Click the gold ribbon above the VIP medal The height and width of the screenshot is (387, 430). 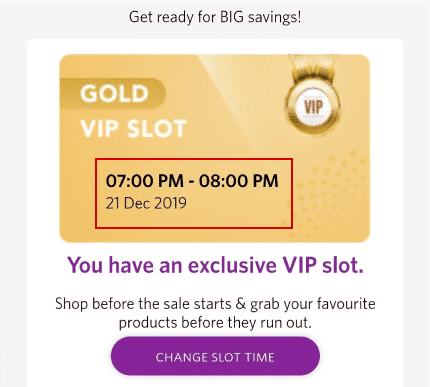(x=312, y=66)
